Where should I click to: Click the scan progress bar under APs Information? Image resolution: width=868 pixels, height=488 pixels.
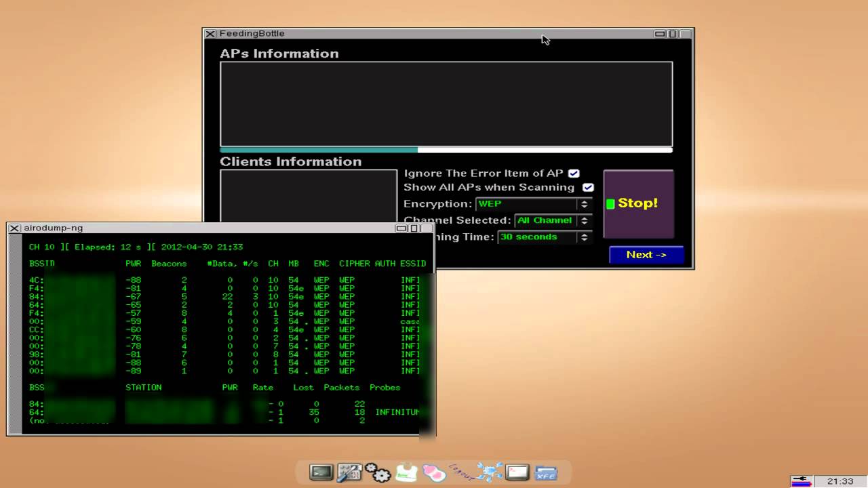tap(446, 150)
